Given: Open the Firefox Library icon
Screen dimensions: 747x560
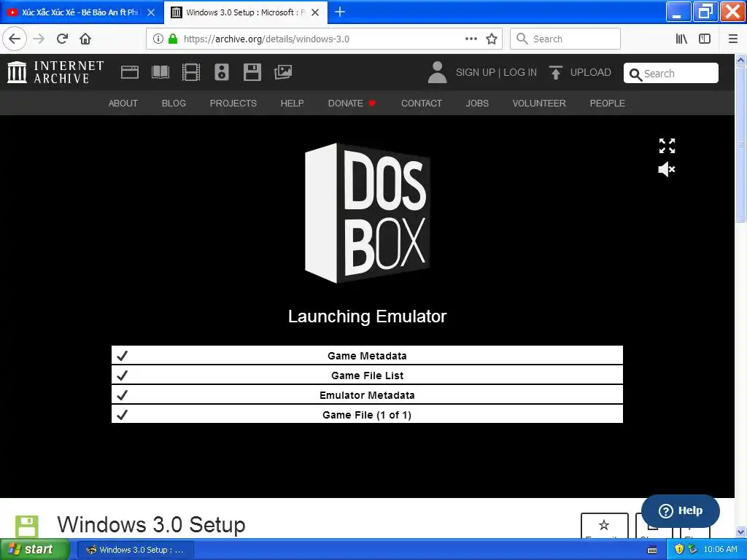Looking at the screenshot, I should pyautogui.click(x=681, y=39).
